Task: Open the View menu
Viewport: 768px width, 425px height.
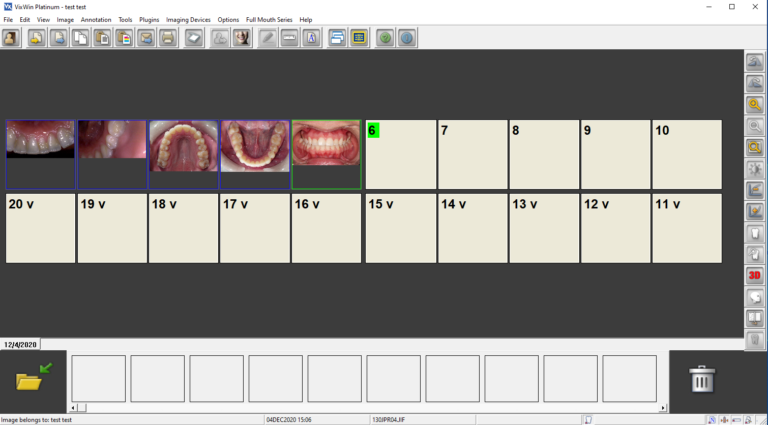Action: click(x=44, y=20)
